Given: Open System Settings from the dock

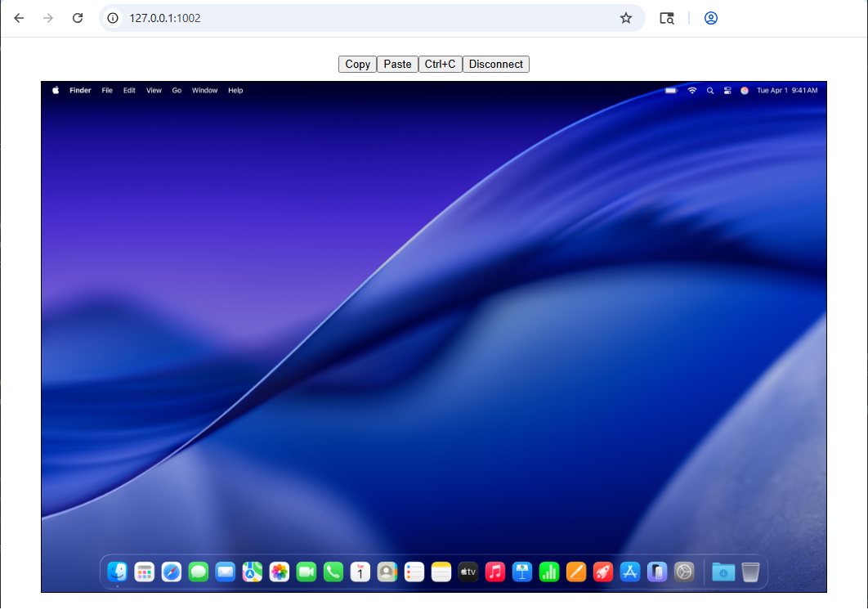Looking at the screenshot, I should tap(683, 572).
